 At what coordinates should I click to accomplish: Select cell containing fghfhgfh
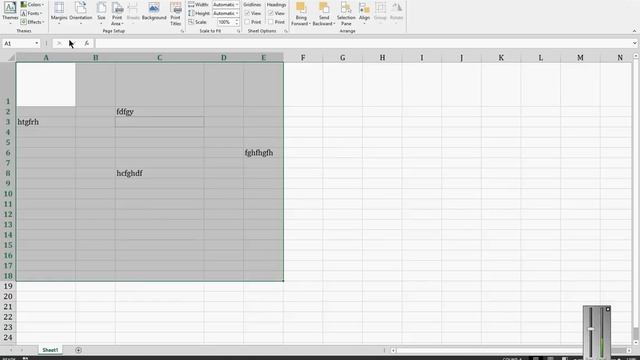(x=263, y=153)
